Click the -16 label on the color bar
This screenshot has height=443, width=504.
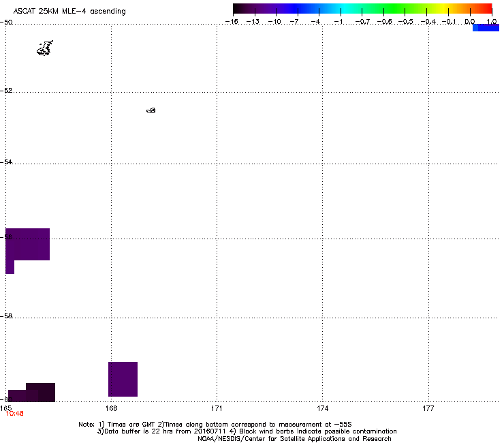[232, 22]
